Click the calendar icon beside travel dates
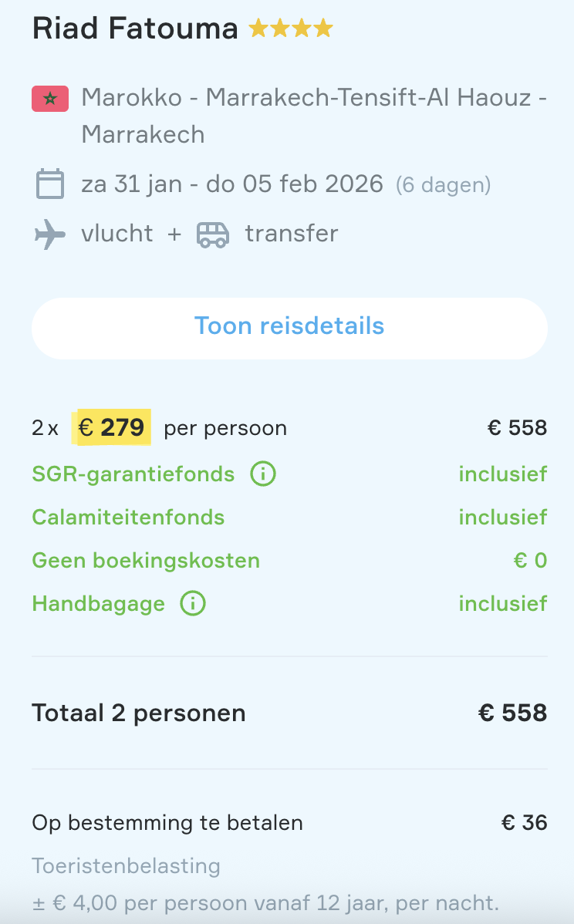Viewport: 574px width, 924px height. pos(50,185)
